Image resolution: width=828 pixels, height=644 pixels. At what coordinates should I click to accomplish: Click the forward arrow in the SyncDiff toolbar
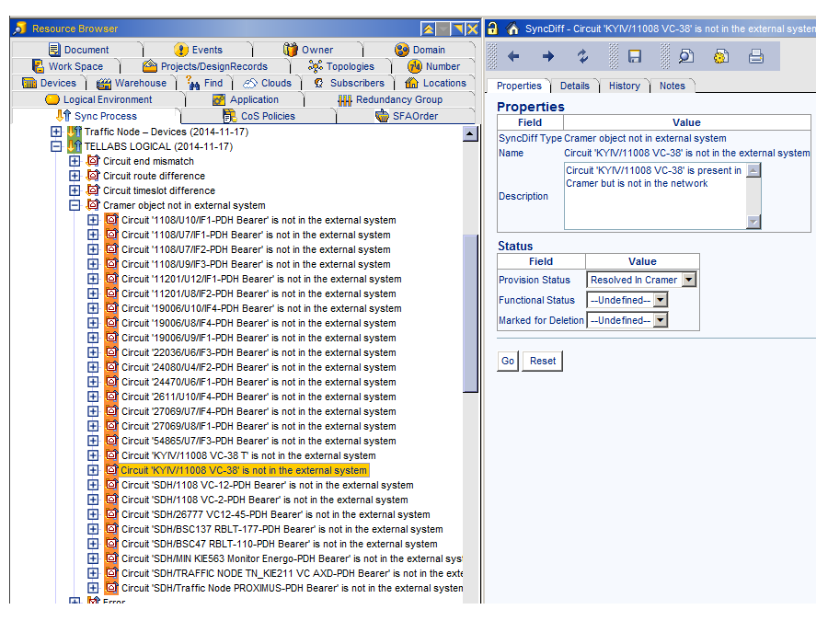pyautogui.click(x=548, y=57)
